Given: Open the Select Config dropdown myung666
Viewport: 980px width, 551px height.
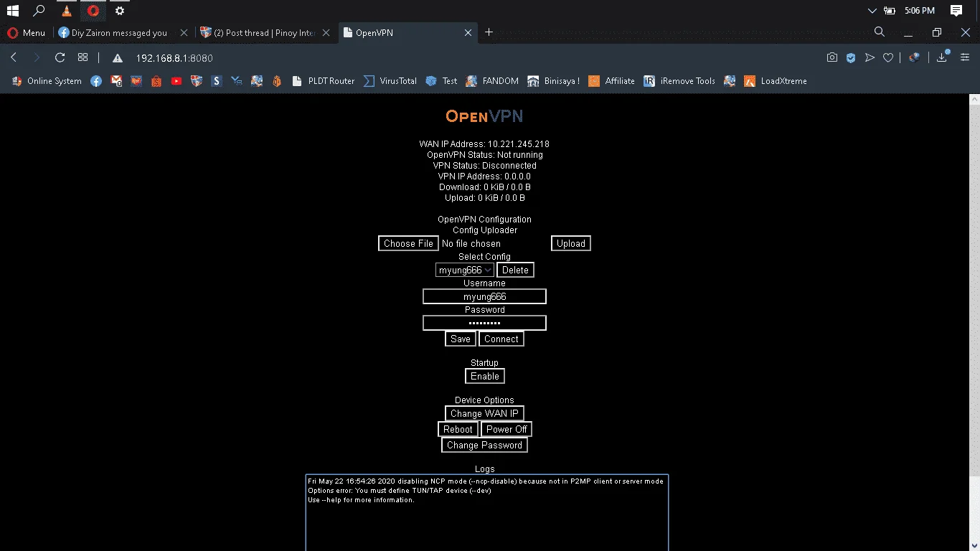Looking at the screenshot, I should pos(465,270).
